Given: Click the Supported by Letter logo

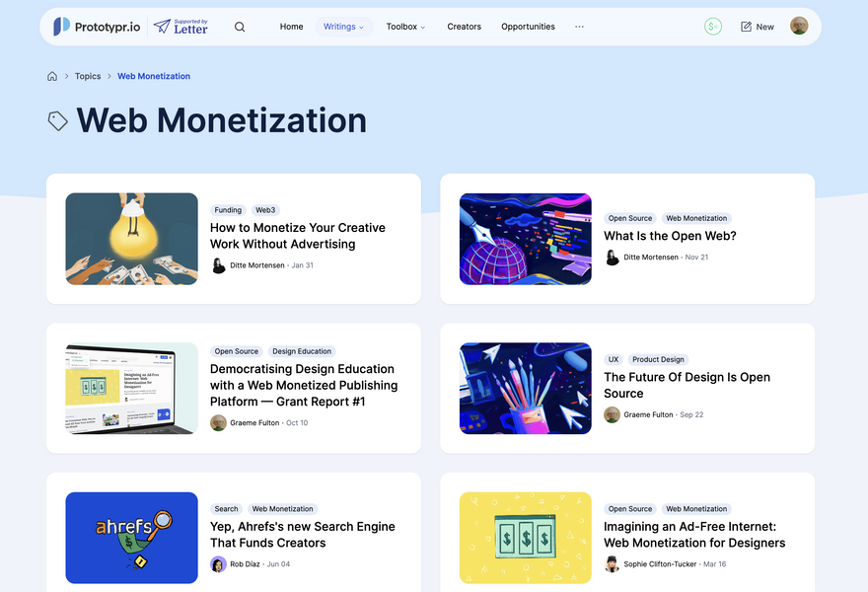Looking at the screenshot, I should click(181, 27).
